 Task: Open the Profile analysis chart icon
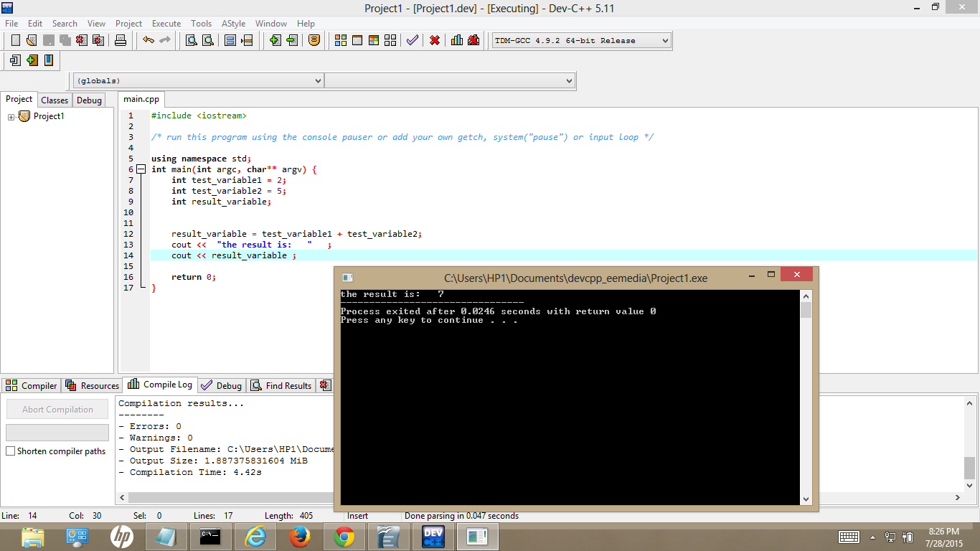pos(457,40)
